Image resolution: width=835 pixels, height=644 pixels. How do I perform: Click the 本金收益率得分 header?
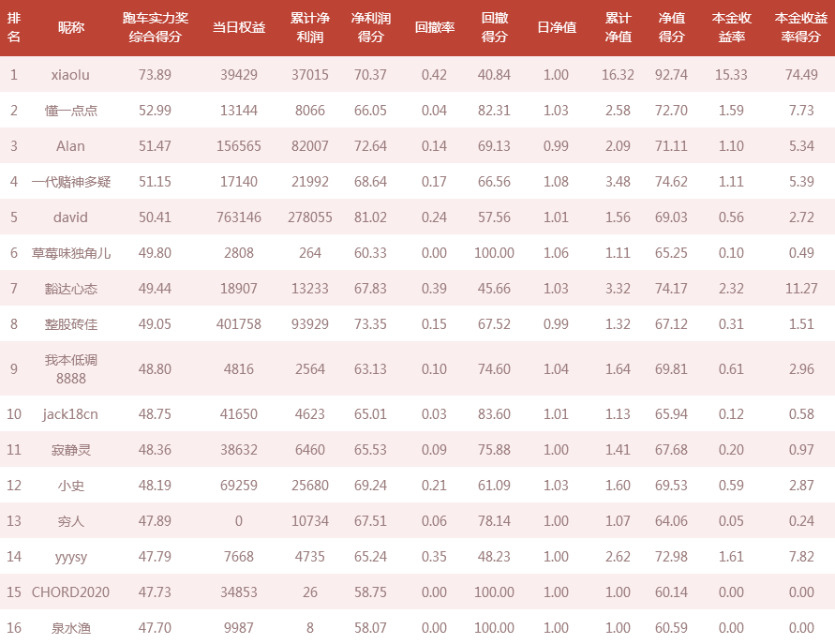coord(801,27)
